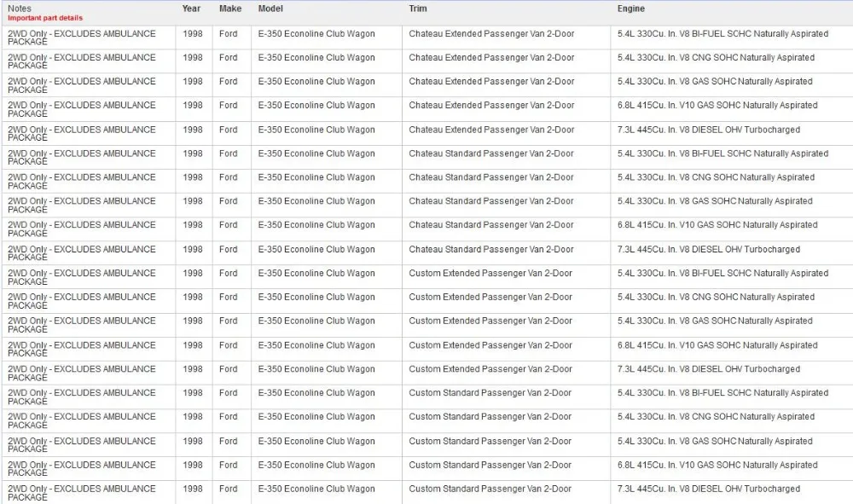Click Custom Standard trim cell in 6.8L V10 row
The width and height of the screenshot is (853, 504).
(x=490, y=466)
